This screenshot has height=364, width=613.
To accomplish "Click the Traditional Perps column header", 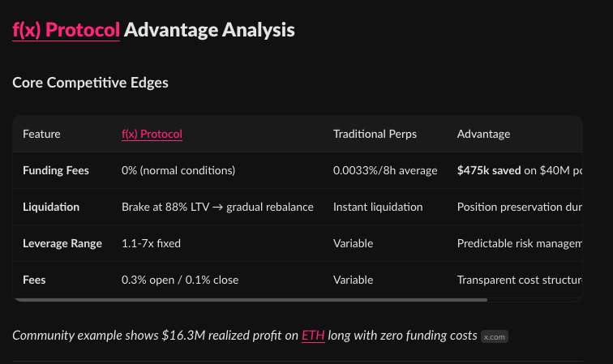I will (375, 134).
